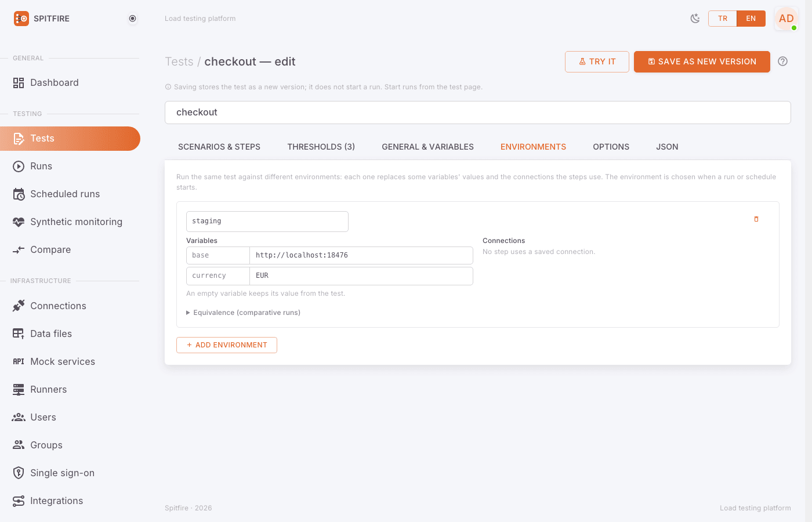
Task: Click the Connections plug icon
Action: [x=19, y=306]
